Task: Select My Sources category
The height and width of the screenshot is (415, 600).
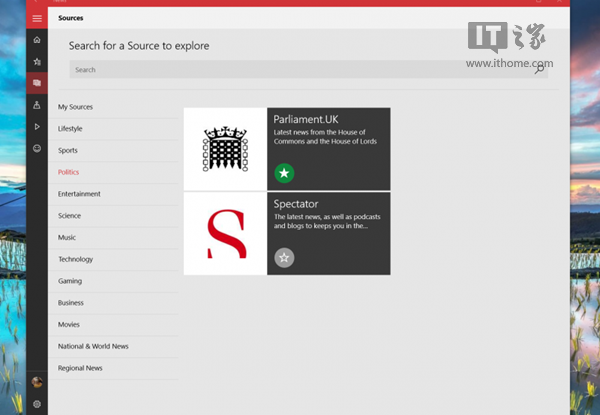Action: point(75,107)
